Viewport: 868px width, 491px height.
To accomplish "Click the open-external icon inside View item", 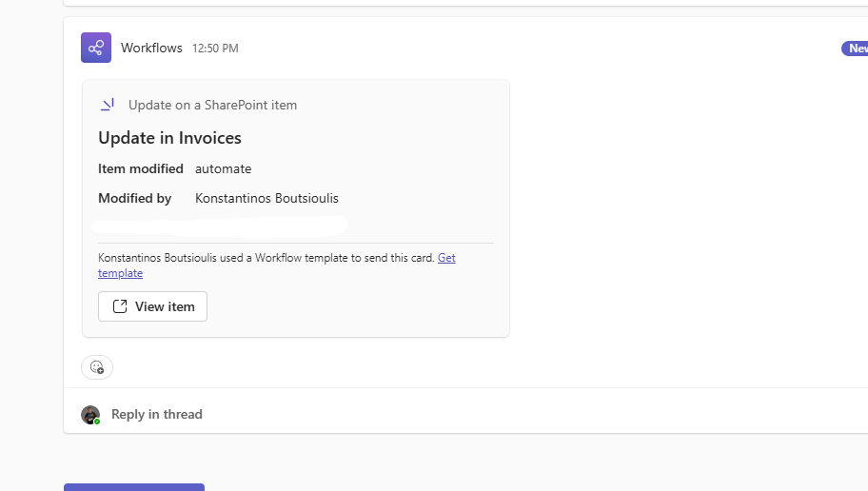I will 120,306.
